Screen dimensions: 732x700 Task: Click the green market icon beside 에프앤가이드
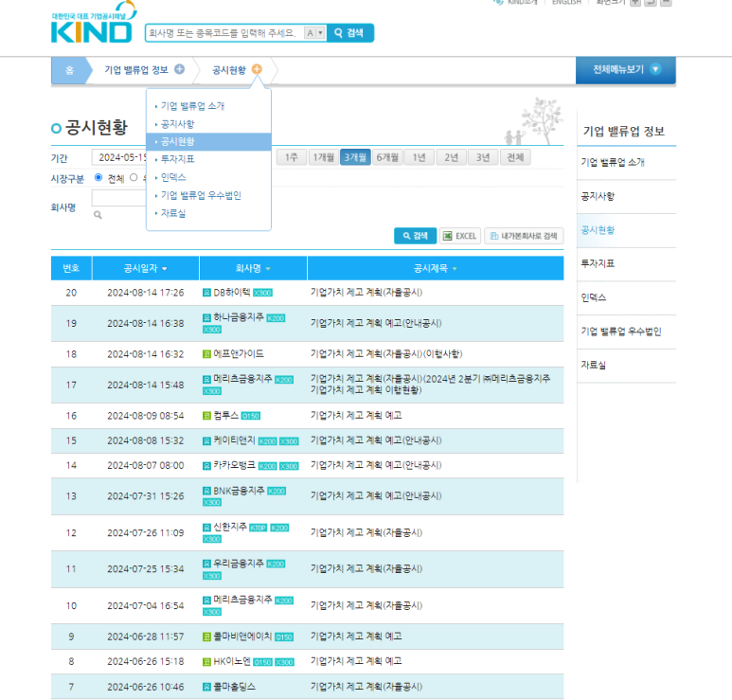pos(206,354)
